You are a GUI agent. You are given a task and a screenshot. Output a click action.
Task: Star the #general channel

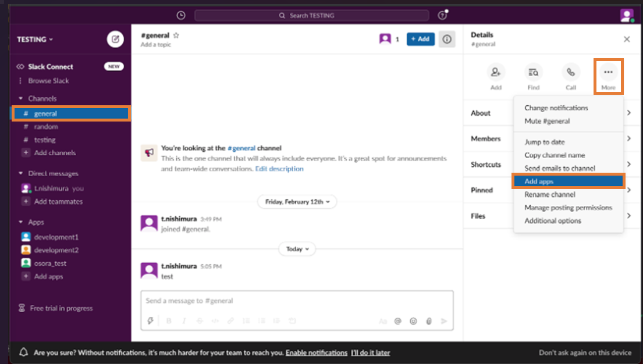pyautogui.click(x=176, y=35)
